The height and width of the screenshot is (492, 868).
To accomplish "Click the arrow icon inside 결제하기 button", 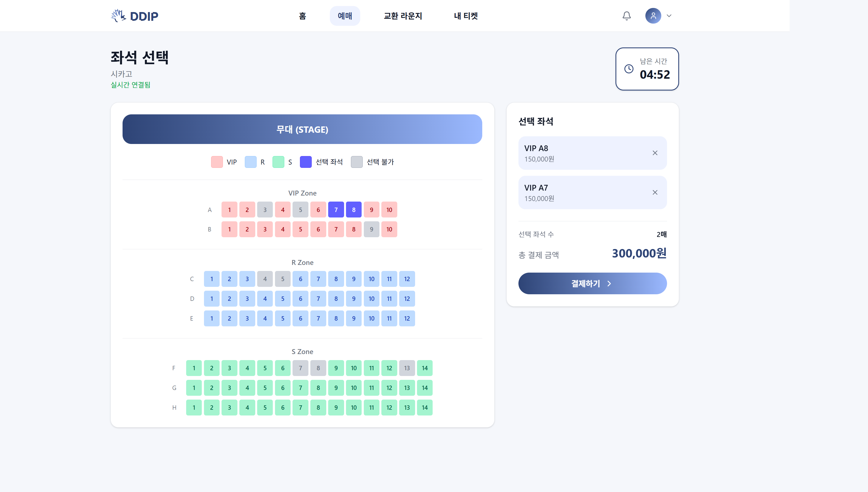I will click(x=609, y=284).
